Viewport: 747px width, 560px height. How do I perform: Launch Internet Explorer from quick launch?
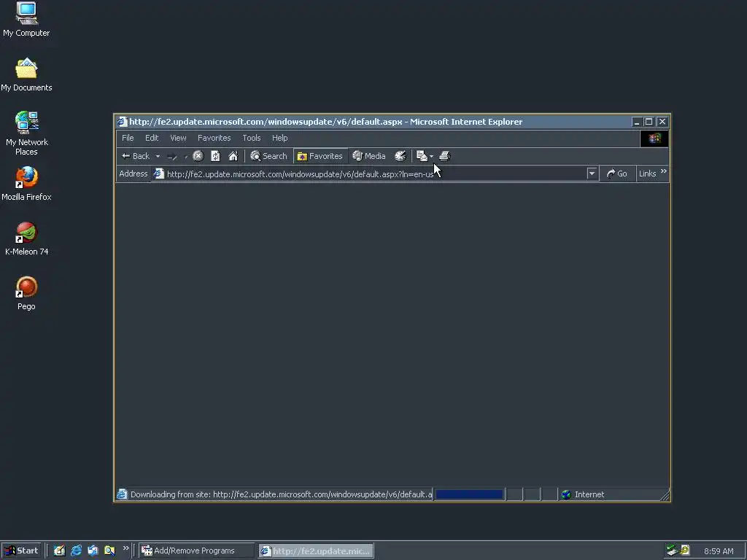[76, 551]
